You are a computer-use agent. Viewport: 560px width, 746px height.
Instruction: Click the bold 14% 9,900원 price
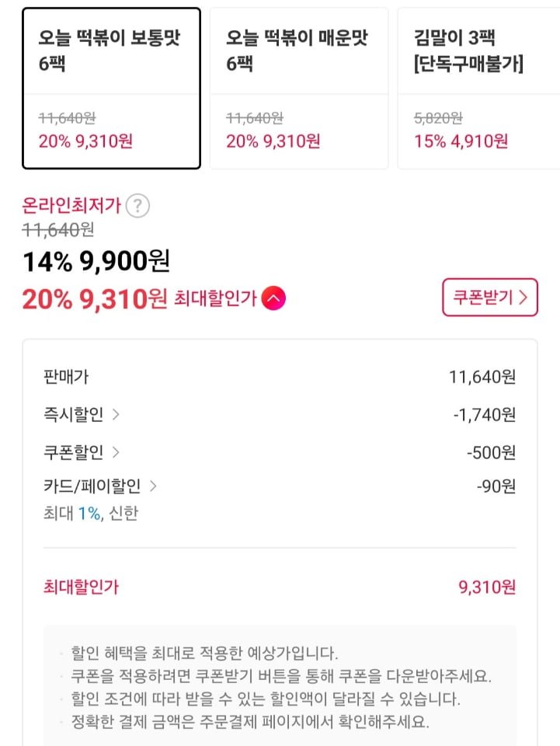96,262
